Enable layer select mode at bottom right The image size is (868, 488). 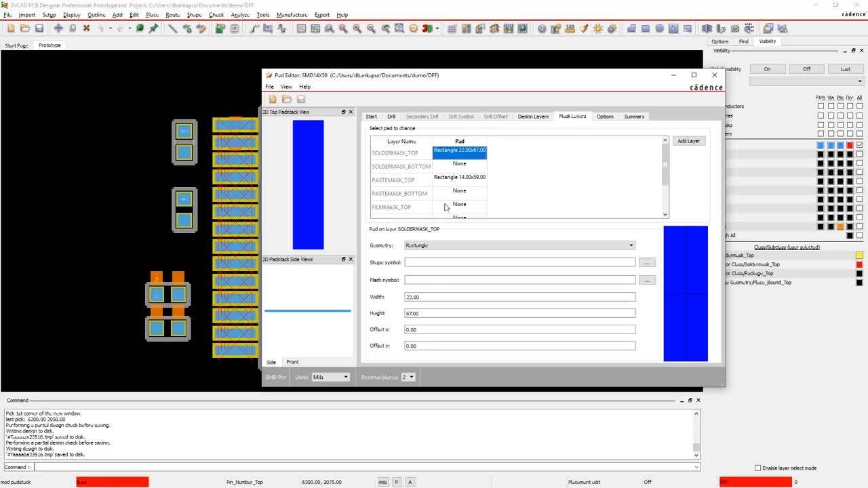click(757, 468)
